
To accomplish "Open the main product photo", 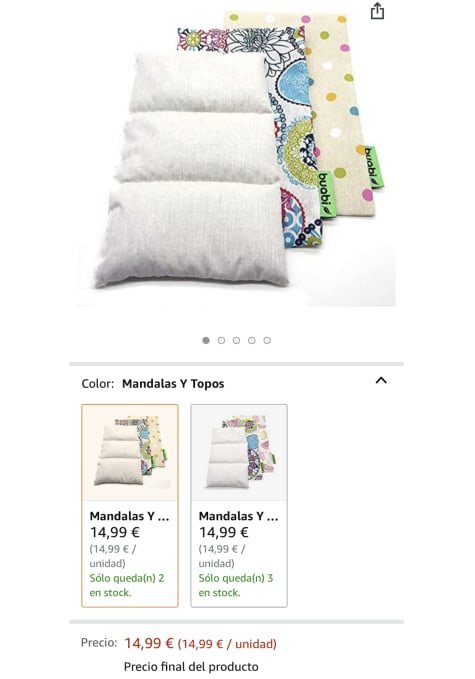I will click(x=236, y=158).
